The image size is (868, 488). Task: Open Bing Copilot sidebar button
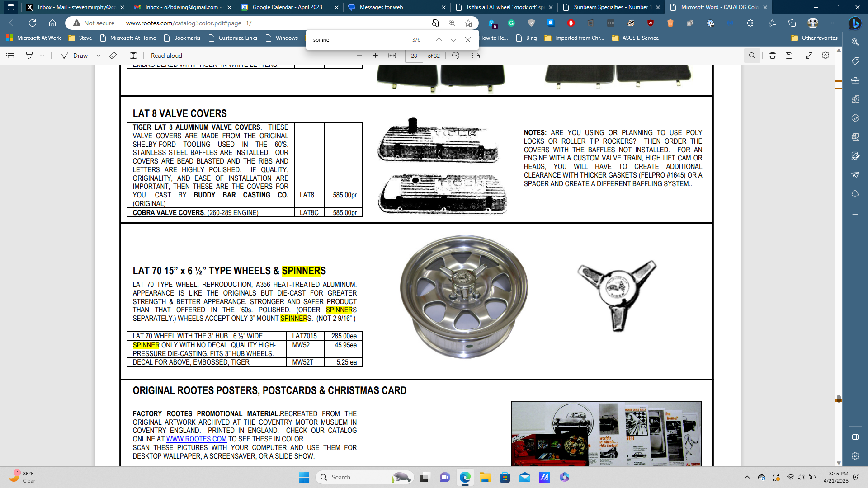(854, 23)
